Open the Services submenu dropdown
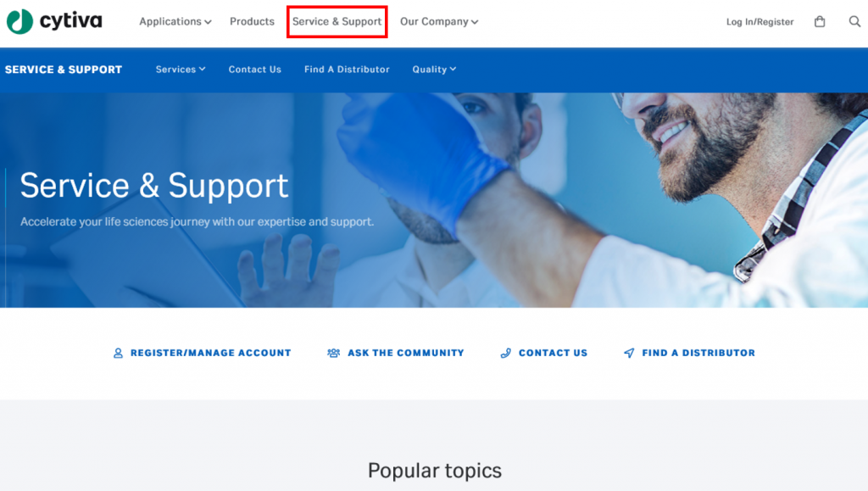This screenshot has width=868, height=491. (x=181, y=70)
